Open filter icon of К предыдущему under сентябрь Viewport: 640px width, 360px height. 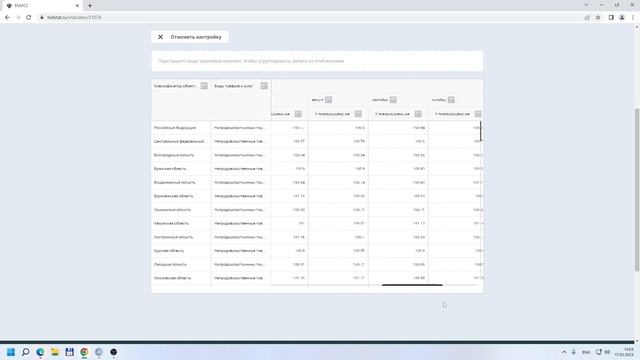(418, 114)
